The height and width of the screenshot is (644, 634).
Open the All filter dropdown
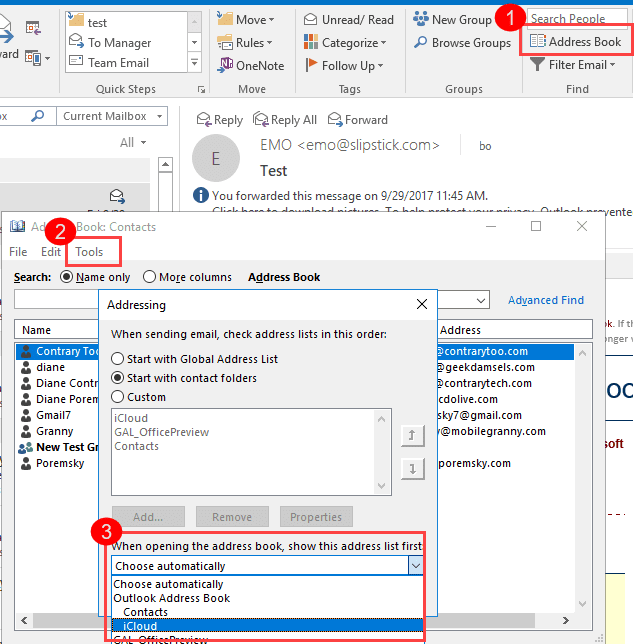click(133, 143)
